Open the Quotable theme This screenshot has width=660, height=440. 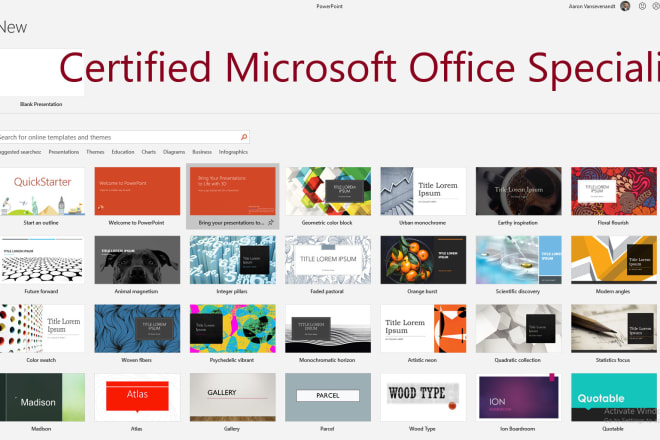coord(614,397)
